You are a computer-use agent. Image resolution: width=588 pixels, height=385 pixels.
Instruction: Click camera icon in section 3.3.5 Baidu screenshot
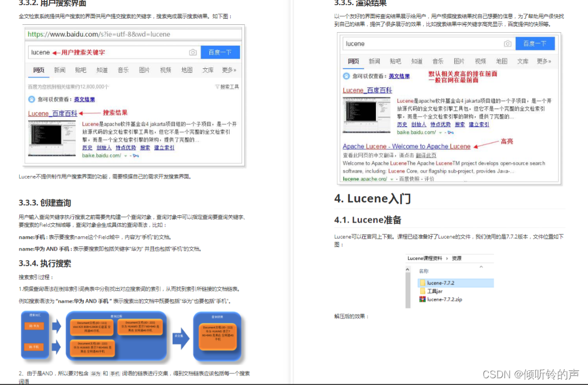pyautogui.click(x=507, y=44)
